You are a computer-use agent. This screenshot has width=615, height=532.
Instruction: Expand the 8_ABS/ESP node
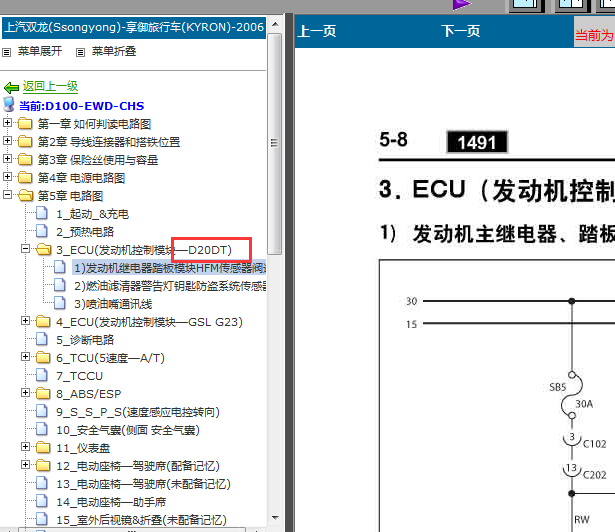pyautogui.click(x=25, y=393)
